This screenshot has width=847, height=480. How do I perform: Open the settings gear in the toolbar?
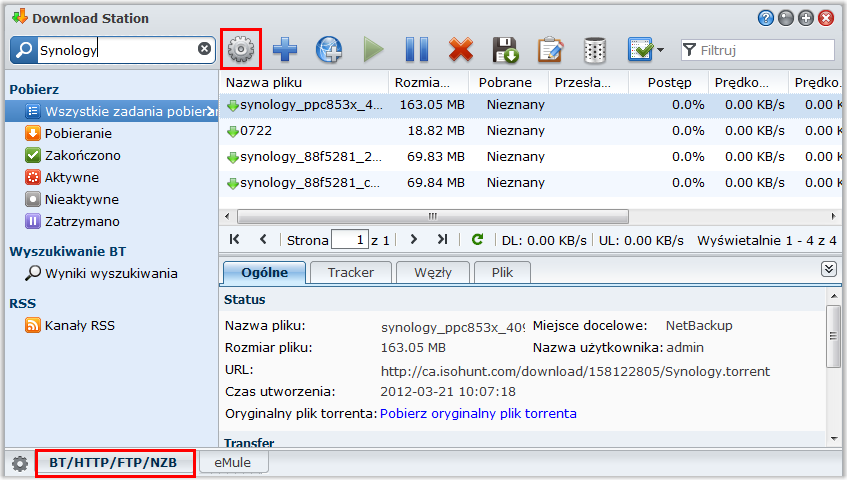click(241, 49)
